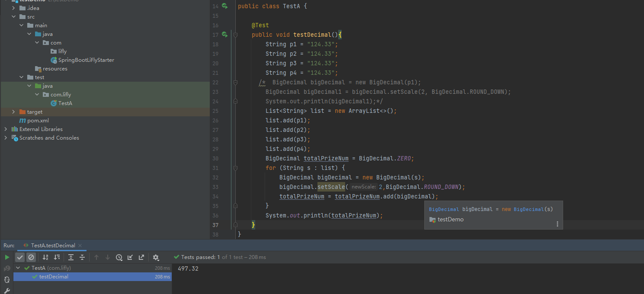Viewport: 644px width, 294px height.
Task: Click the External Libraries icon
Action: (x=15, y=129)
